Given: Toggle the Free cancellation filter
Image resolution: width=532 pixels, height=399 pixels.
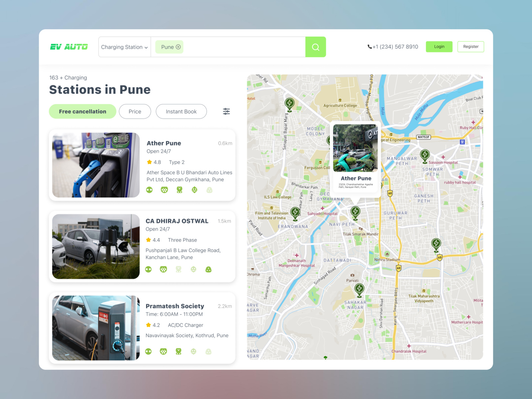Looking at the screenshot, I should (82, 111).
